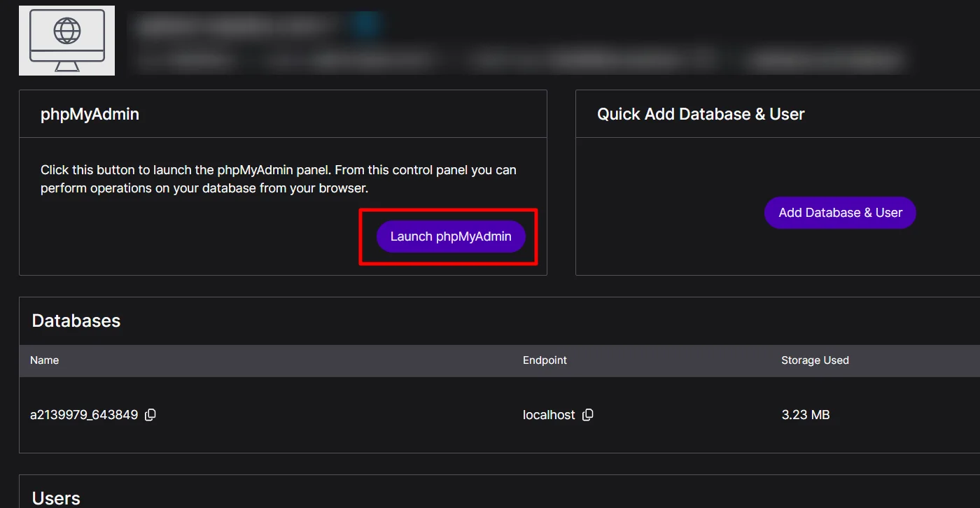Click the 3.23 MB storage value

click(x=806, y=415)
